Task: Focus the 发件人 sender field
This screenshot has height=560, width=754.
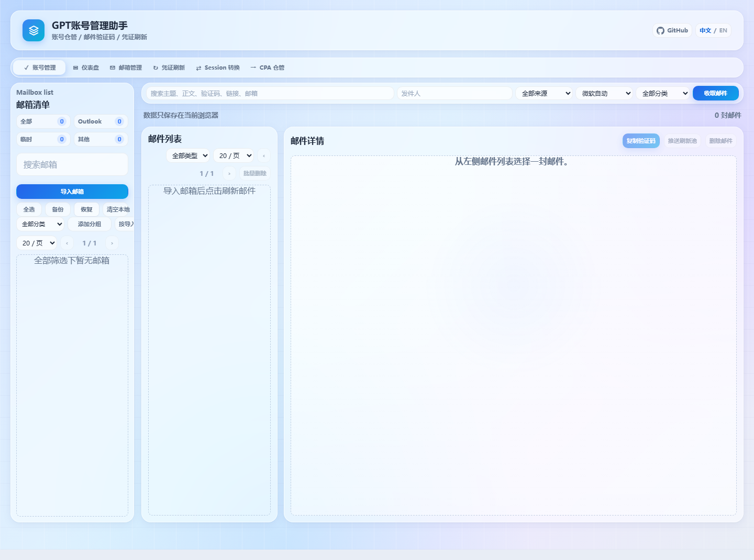Action: (x=454, y=93)
